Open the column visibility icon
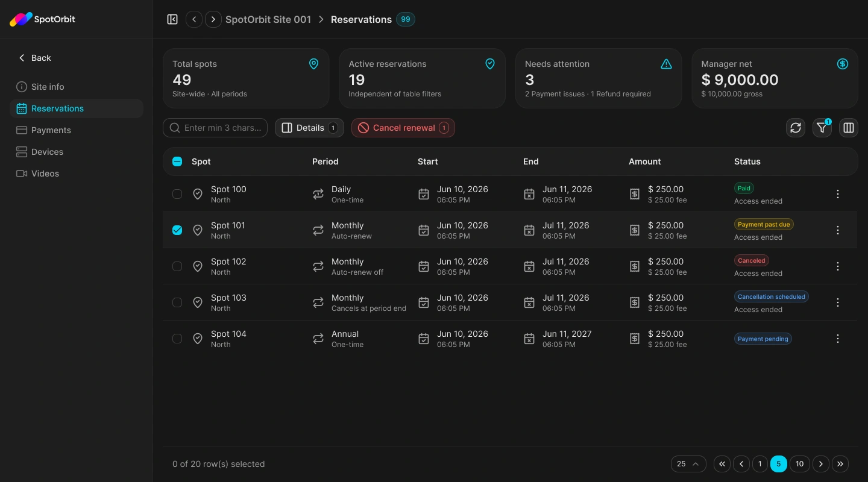868x482 pixels. click(x=849, y=128)
